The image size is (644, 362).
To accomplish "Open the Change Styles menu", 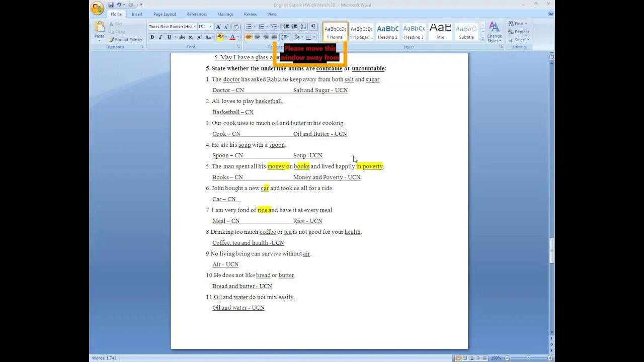I will pyautogui.click(x=495, y=32).
